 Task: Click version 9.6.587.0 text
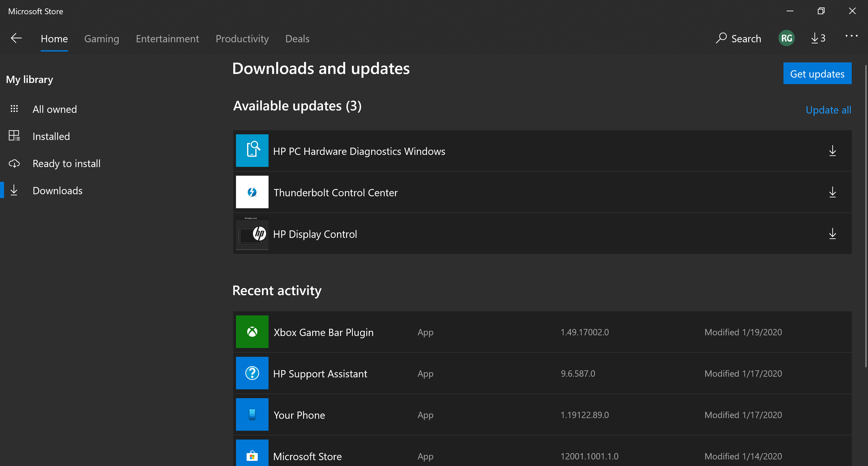(x=578, y=374)
